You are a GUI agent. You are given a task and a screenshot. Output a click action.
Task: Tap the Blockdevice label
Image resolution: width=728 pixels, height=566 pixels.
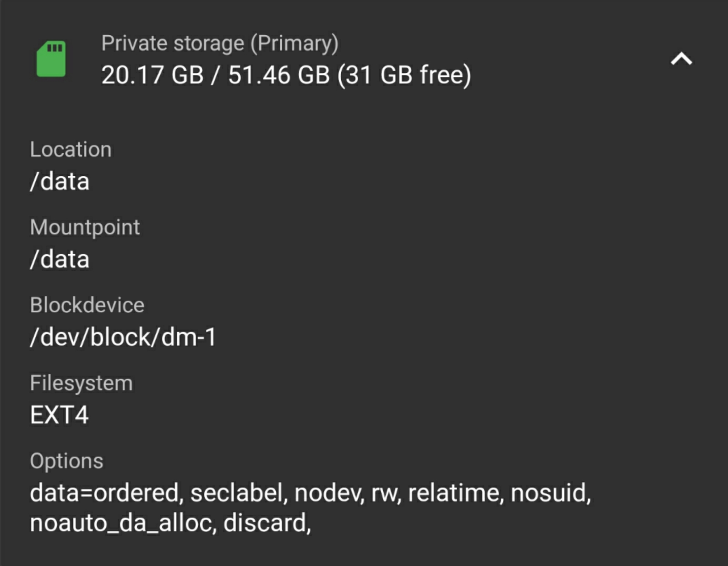click(x=87, y=305)
